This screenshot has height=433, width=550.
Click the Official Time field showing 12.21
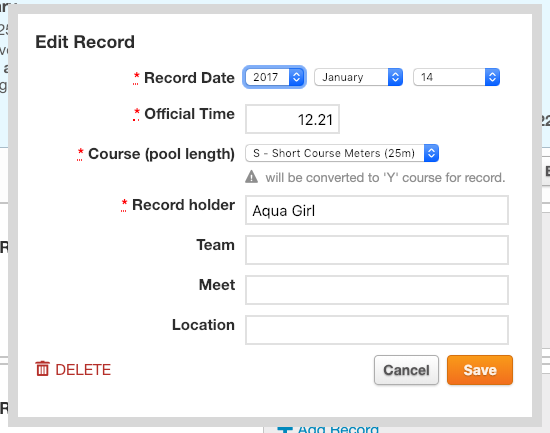pyautogui.click(x=292, y=119)
